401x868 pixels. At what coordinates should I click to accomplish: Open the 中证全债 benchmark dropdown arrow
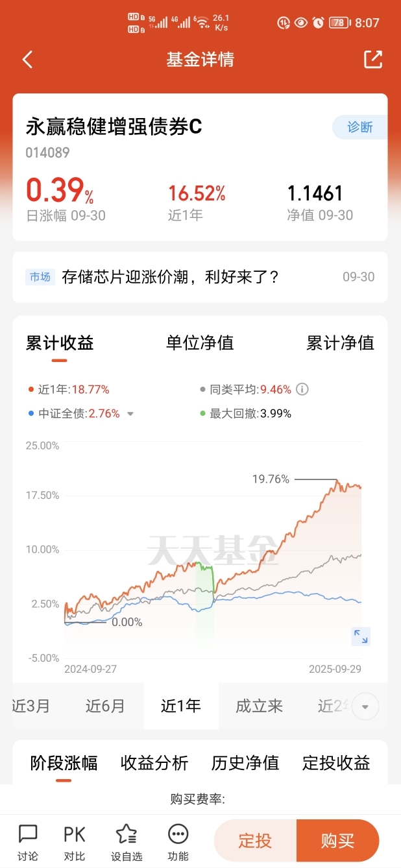pos(130,414)
